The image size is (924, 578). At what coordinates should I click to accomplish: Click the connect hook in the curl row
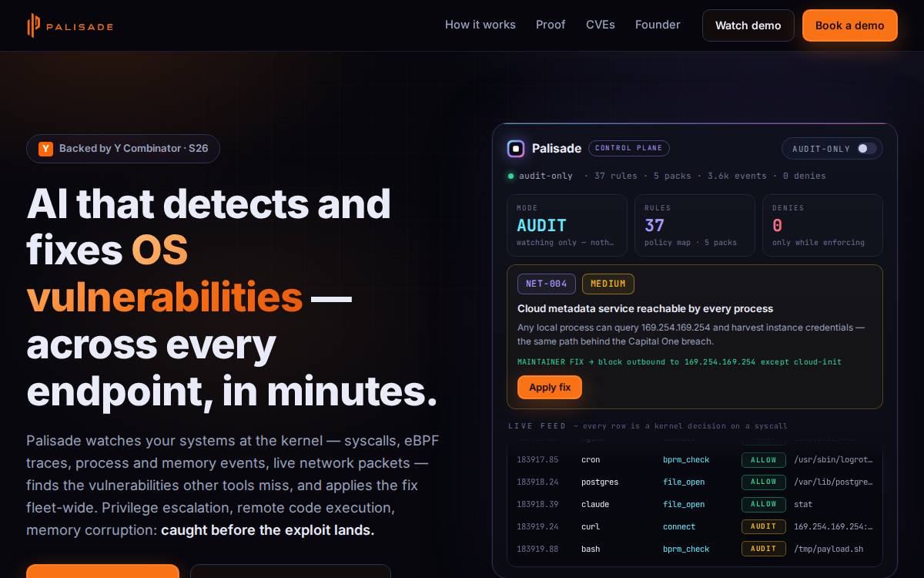(x=679, y=527)
